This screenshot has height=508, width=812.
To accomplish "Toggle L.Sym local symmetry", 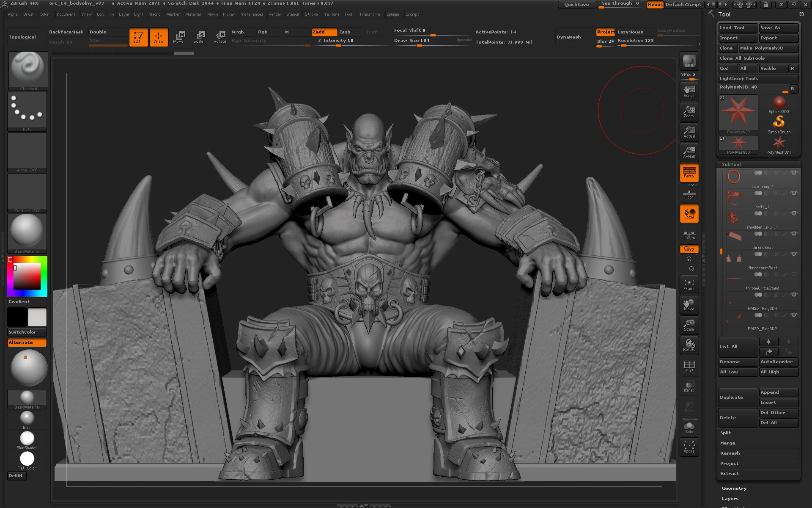I will pos(689,235).
